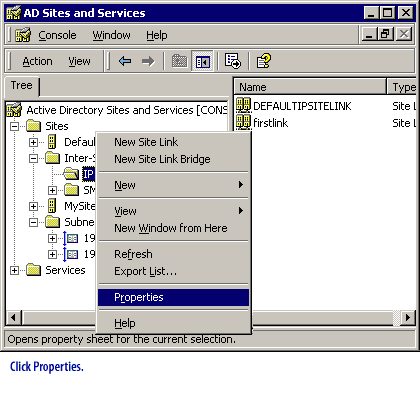Sort by the Type column header
This screenshot has height=400, width=420.
click(x=402, y=87)
